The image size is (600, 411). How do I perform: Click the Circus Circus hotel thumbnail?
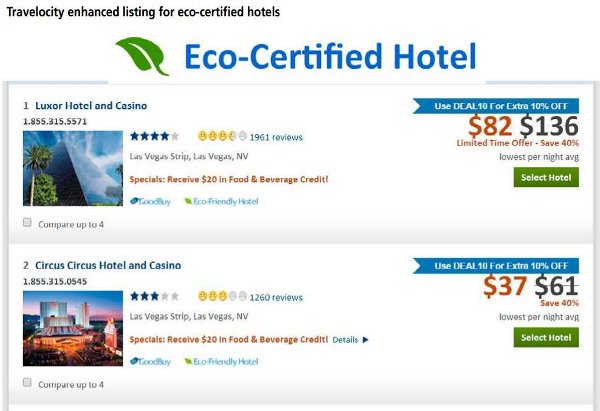(x=73, y=328)
